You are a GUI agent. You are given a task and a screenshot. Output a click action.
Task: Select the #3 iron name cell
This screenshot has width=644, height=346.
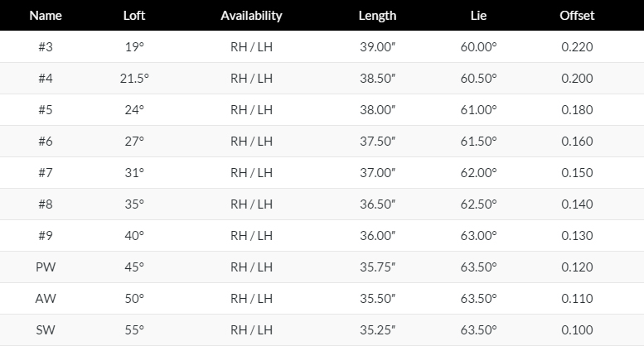46,46
